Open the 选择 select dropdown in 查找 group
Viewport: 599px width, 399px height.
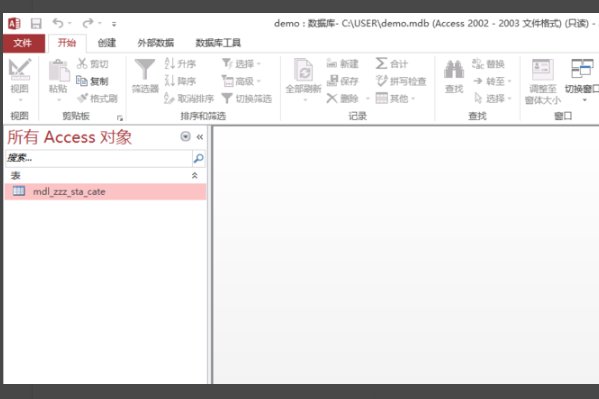[x=492, y=99]
